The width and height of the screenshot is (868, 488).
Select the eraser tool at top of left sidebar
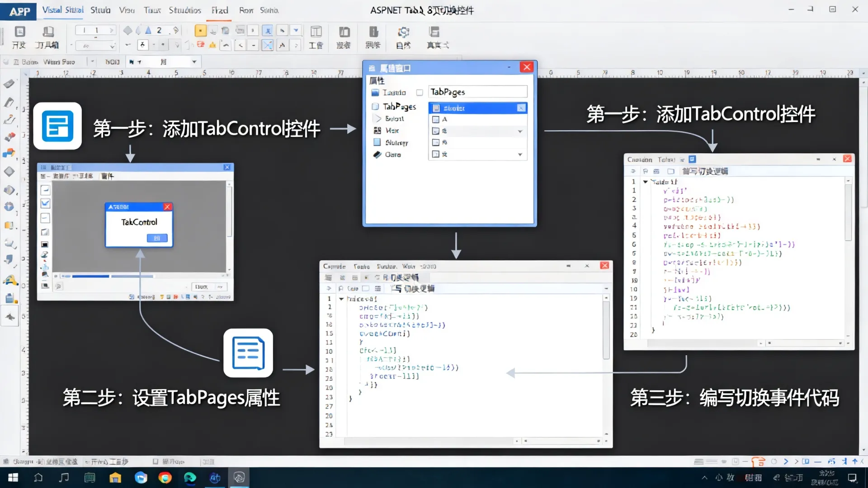(9, 84)
